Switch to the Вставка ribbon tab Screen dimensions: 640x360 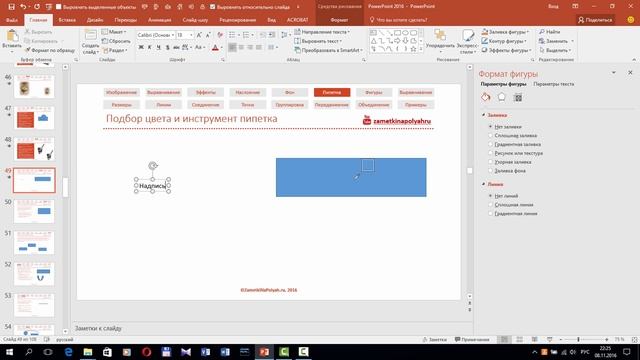pos(67,20)
